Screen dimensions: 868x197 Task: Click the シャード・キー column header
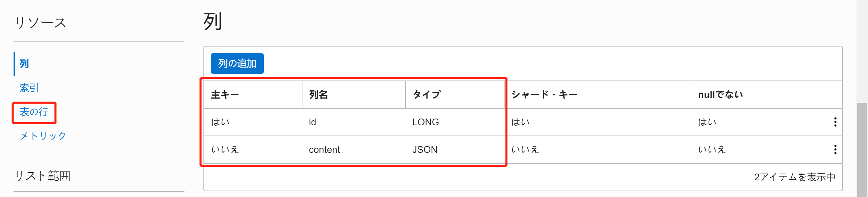[544, 94]
